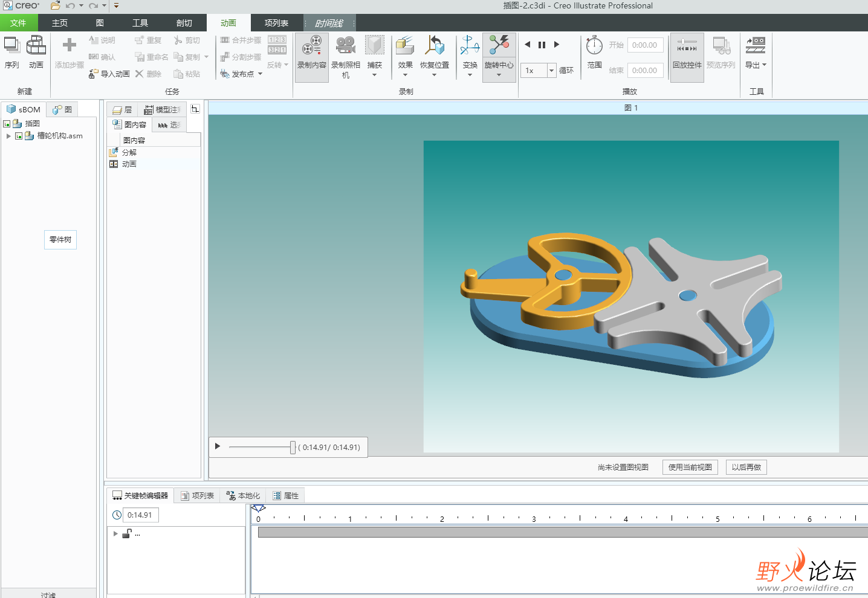Click the 以后再做 button
868x598 pixels.
click(x=747, y=467)
